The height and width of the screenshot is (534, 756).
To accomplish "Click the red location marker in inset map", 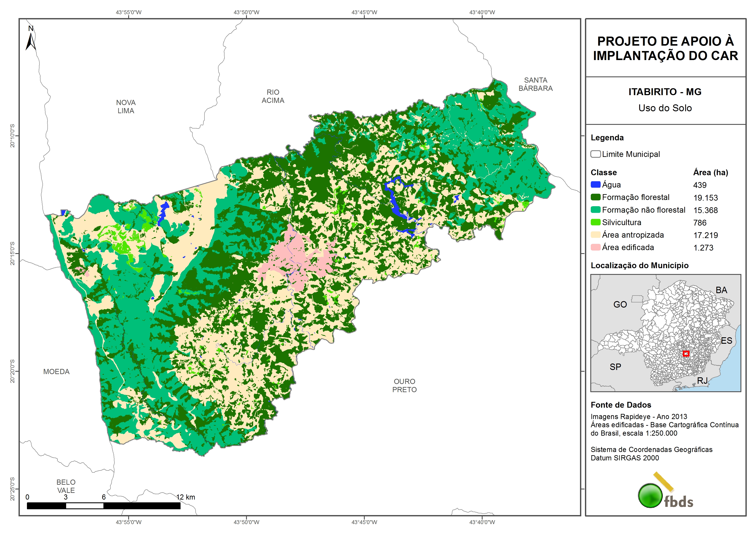I will point(686,354).
